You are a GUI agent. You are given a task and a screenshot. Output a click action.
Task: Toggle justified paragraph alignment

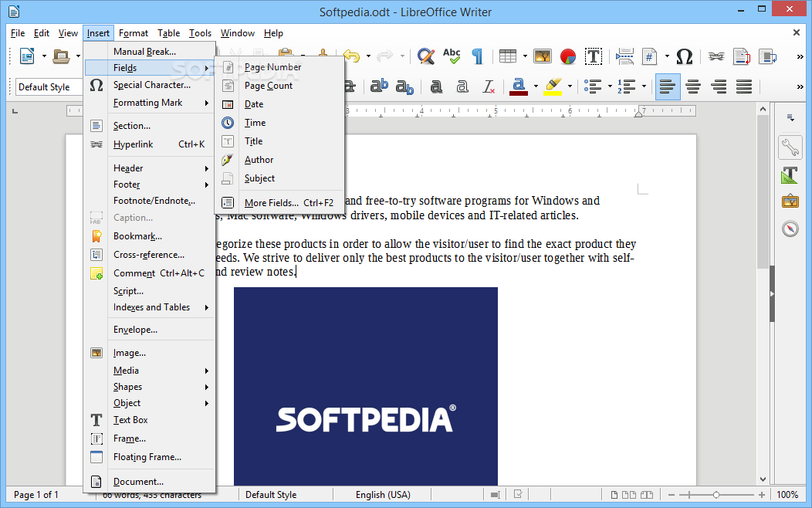743,86
